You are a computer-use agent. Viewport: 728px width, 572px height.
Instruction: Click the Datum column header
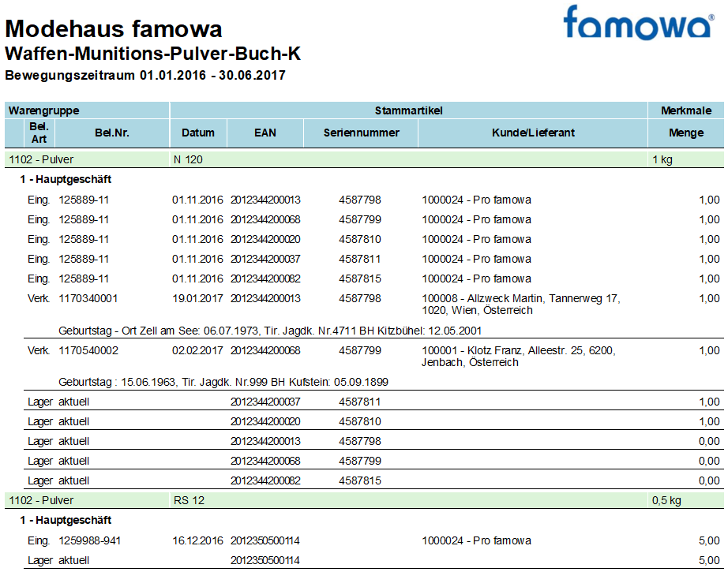[x=198, y=133]
